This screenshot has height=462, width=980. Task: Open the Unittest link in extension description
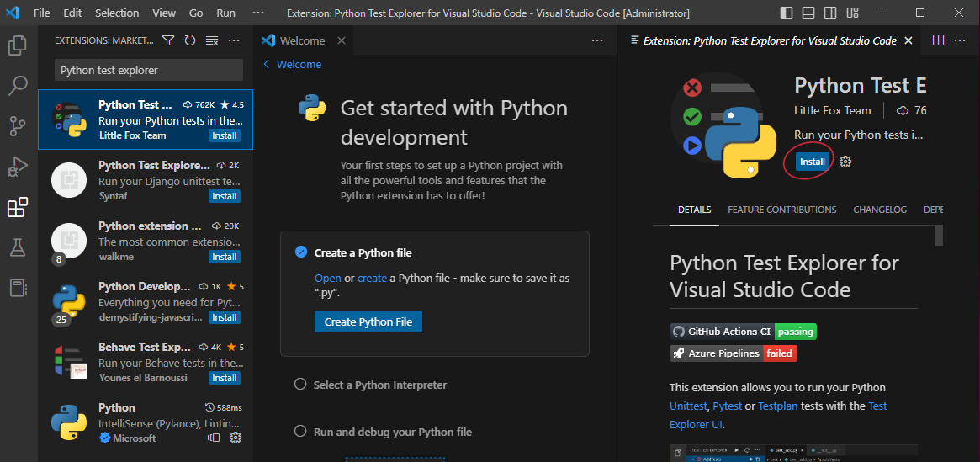pos(690,406)
